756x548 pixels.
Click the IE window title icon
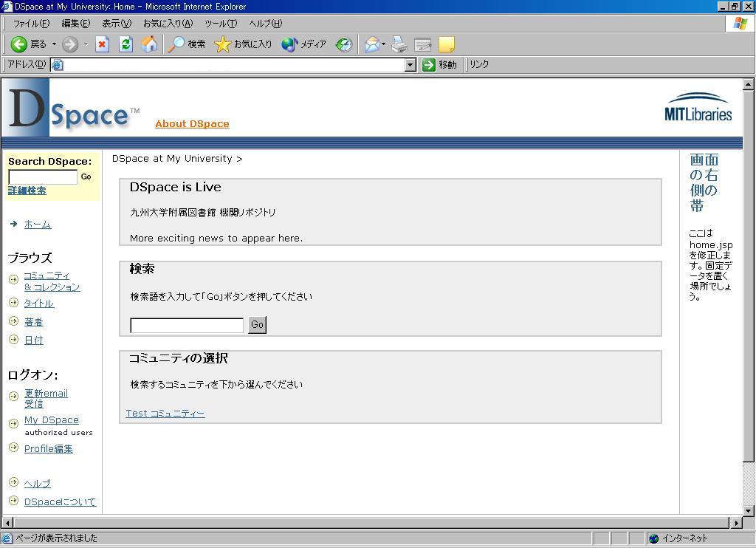coord(7,6)
